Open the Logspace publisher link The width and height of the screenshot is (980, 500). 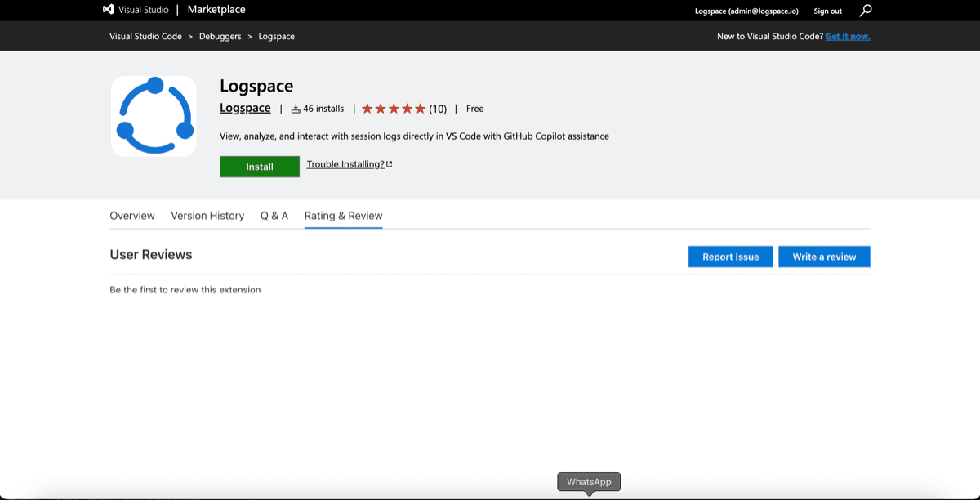pyautogui.click(x=245, y=108)
